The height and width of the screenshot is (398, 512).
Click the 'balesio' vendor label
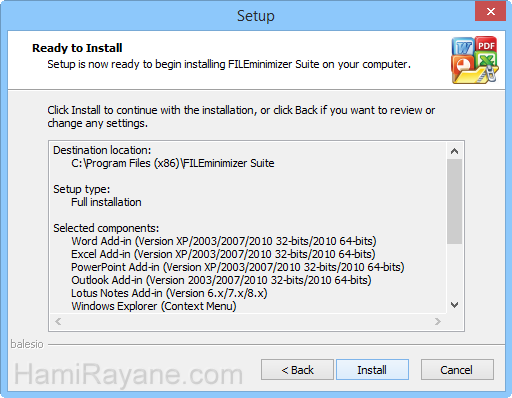tap(27, 344)
